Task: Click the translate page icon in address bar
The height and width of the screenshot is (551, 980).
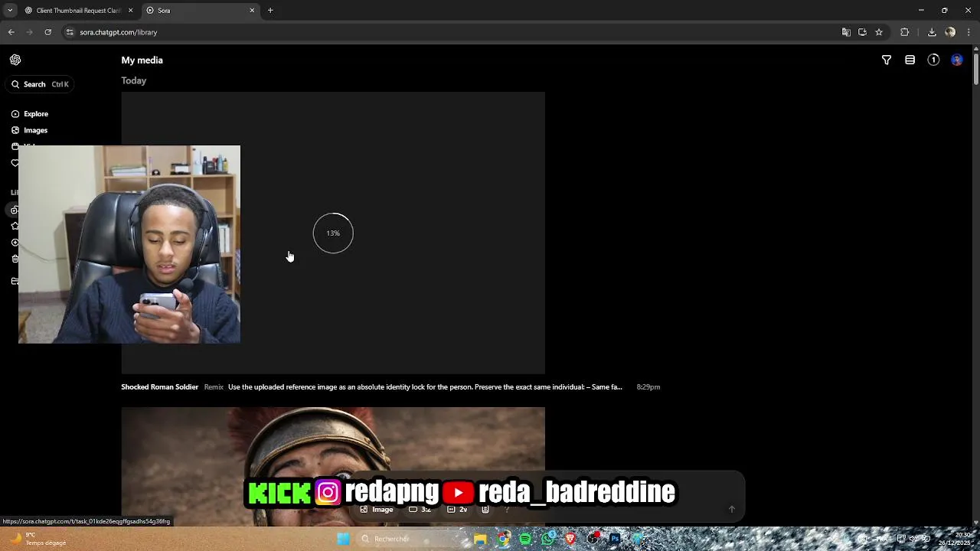Action: pos(846,32)
